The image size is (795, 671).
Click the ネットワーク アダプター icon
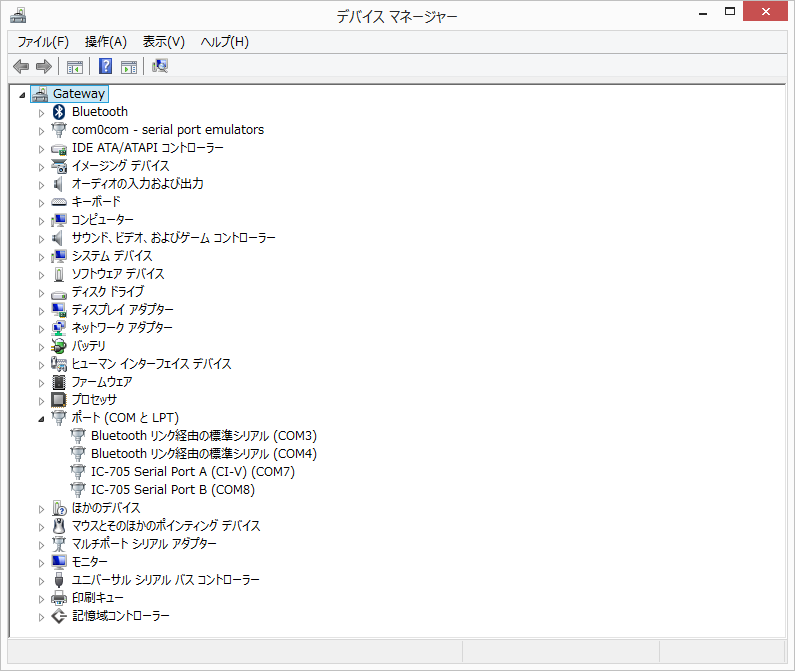(59, 328)
